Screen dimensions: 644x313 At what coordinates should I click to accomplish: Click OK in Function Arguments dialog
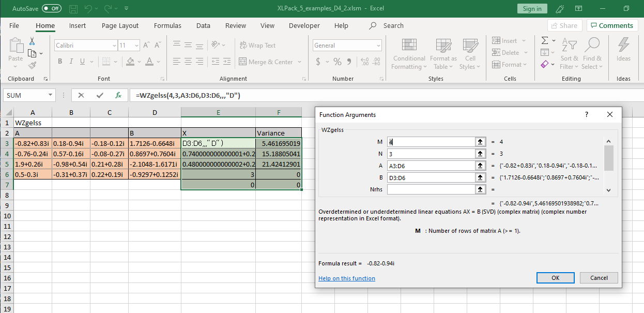(x=556, y=278)
